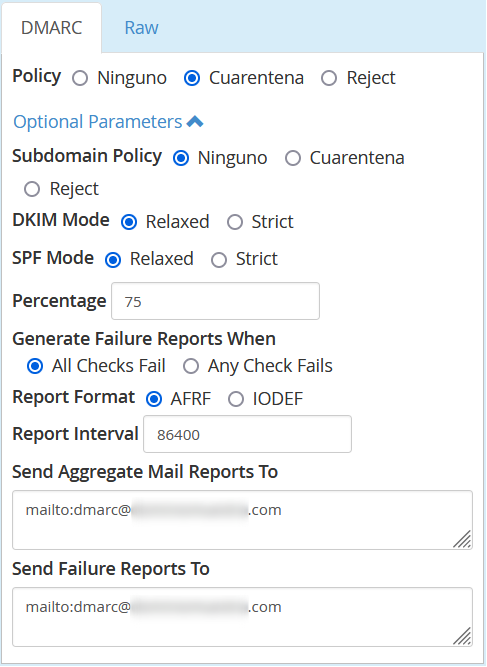The height and width of the screenshot is (667, 487).
Task: Click the Report Interval field
Action: point(248,434)
